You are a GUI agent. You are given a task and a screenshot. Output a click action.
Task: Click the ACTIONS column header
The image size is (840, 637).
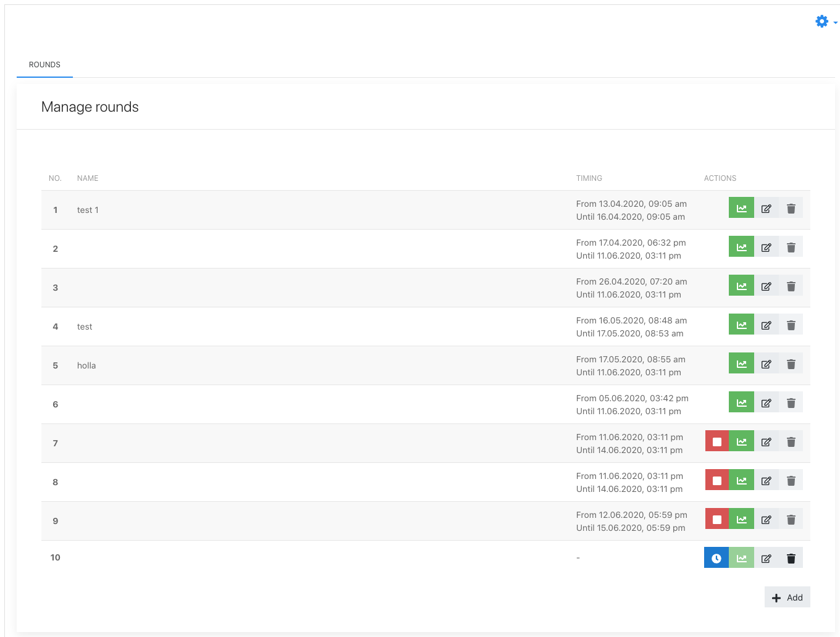click(x=720, y=178)
